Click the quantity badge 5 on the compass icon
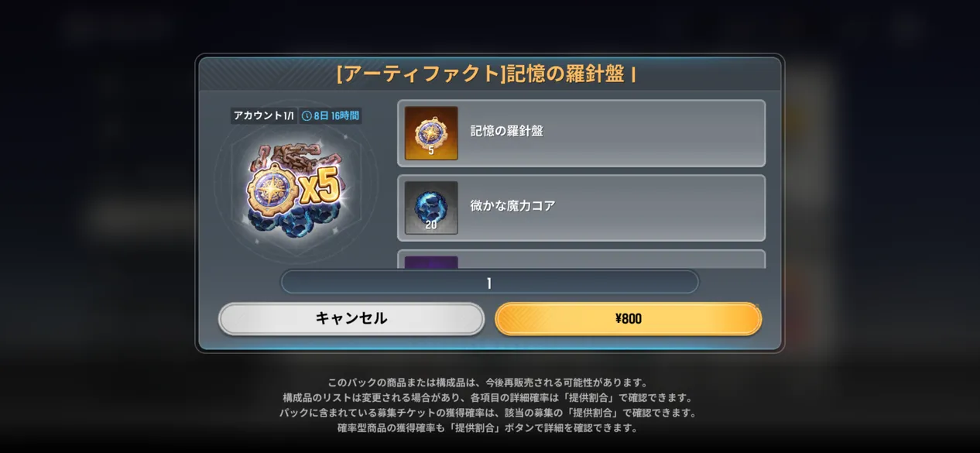This screenshot has height=453, width=980. 431,151
